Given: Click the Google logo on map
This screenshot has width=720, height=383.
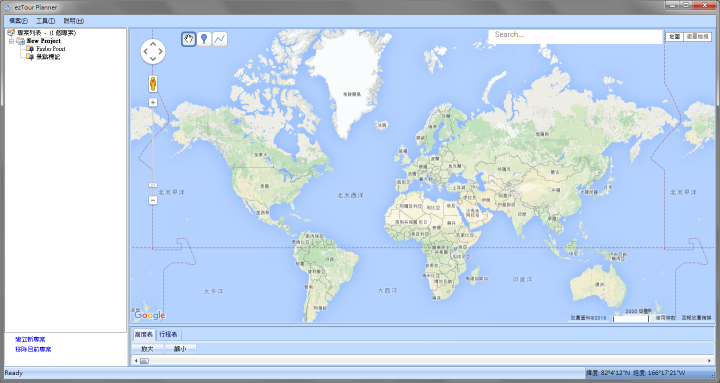Looking at the screenshot, I should pyautogui.click(x=150, y=315).
